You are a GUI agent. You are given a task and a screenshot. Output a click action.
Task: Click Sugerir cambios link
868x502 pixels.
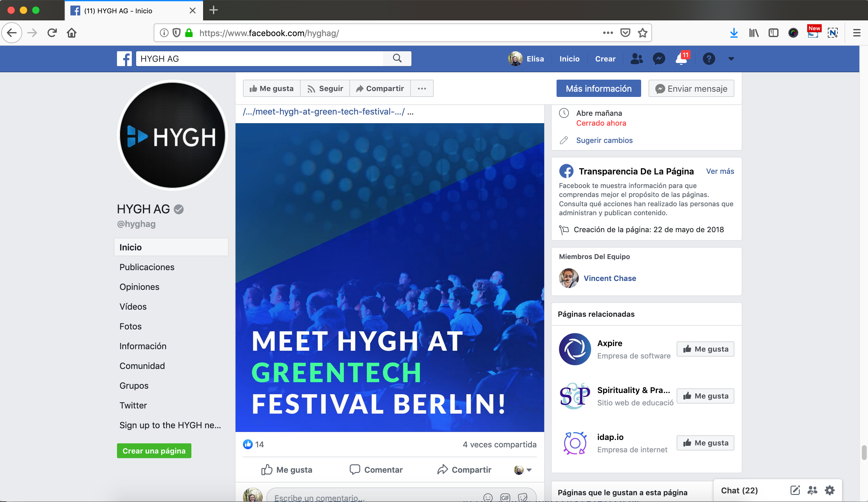coord(604,140)
